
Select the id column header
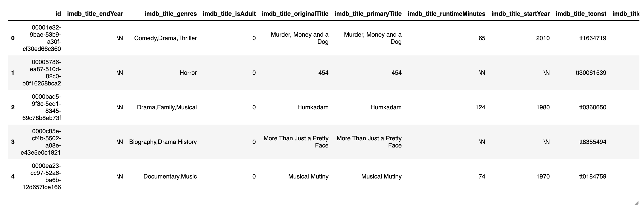[x=58, y=14]
